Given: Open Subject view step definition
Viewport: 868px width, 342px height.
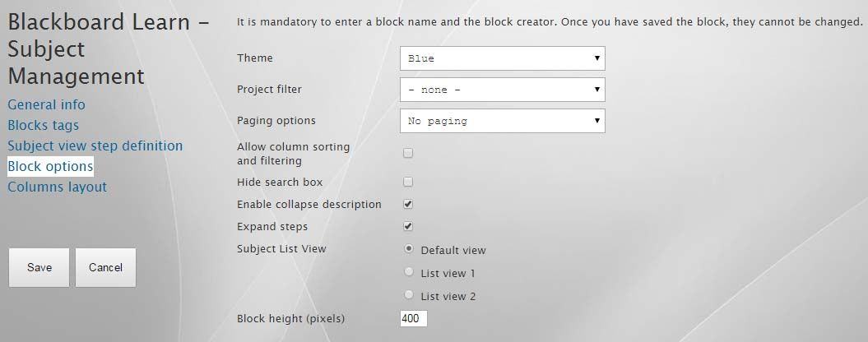Looking at the screenshot, I should 95,146.
